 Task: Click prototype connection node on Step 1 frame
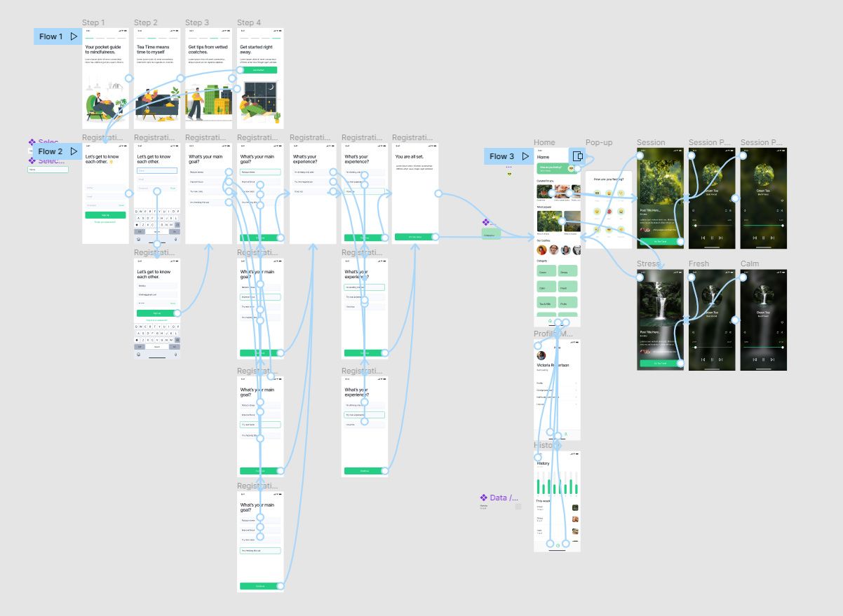[x=129, y=78]
